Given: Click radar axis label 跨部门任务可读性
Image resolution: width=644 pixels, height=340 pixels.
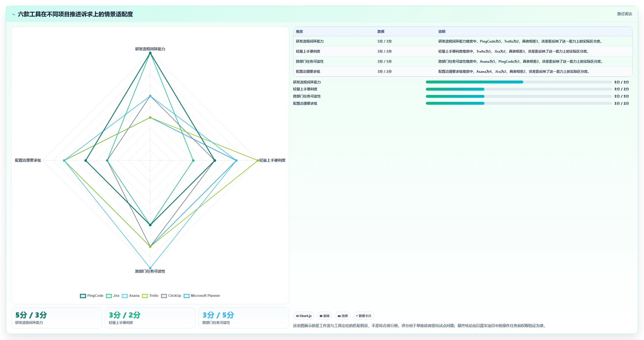Looking at the screenshot, I should (x=150, y=271).
